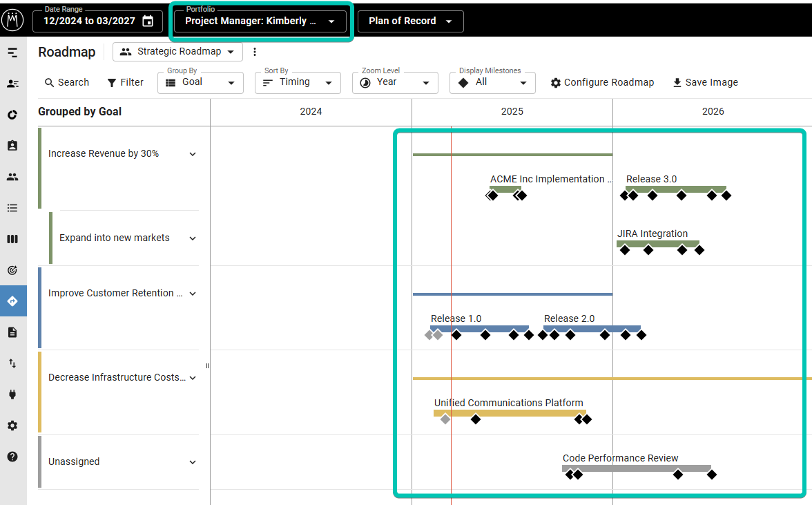
Task: Open the people group icon in the sidebar
Action: tap(12, 177)
